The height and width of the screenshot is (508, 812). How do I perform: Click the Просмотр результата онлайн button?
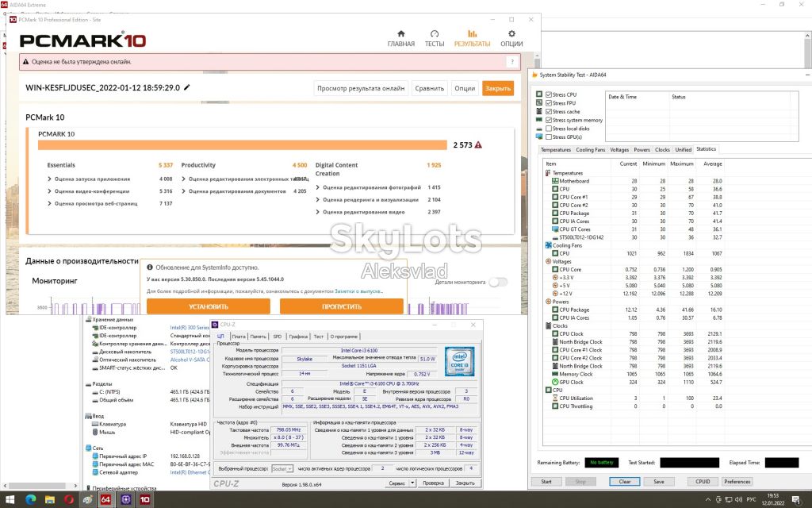coord(361,88)
